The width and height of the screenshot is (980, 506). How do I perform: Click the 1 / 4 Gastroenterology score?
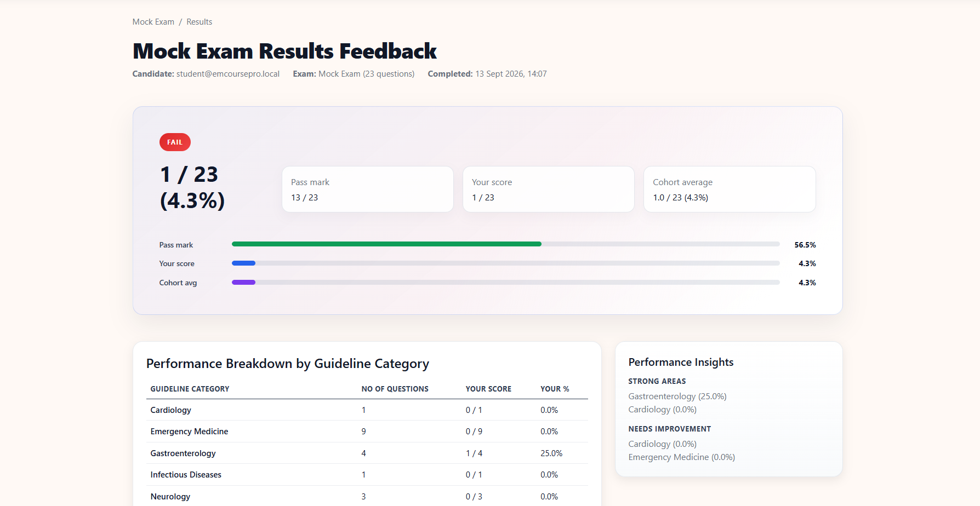(474, 453)
